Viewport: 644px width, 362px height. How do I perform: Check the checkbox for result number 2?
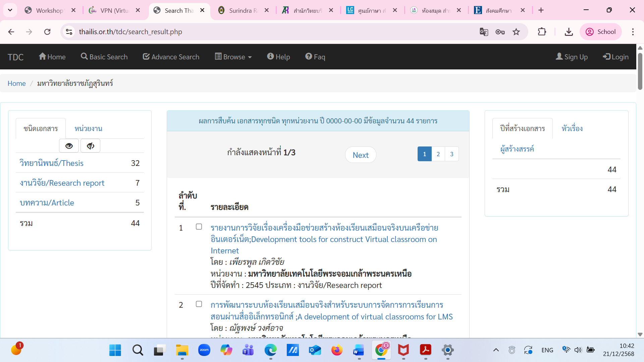(x=199, y=304)
